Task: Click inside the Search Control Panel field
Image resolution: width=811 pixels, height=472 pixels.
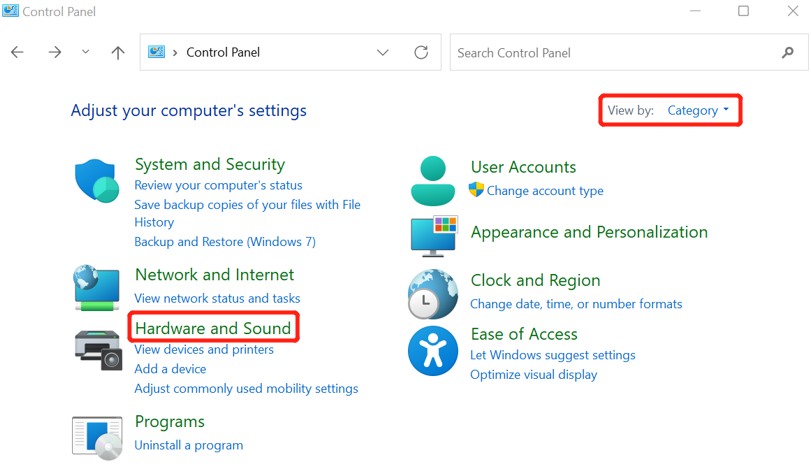Action: [615, 53]
